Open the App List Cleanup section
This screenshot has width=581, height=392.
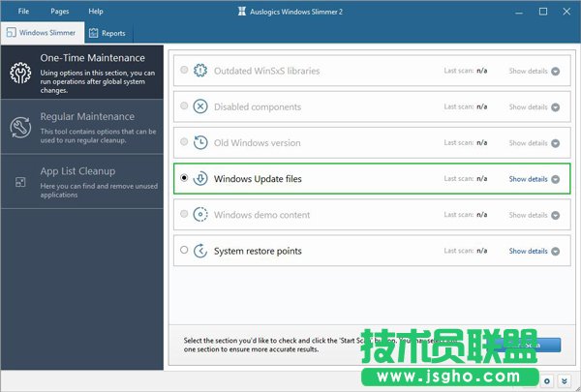pos(82,182)
